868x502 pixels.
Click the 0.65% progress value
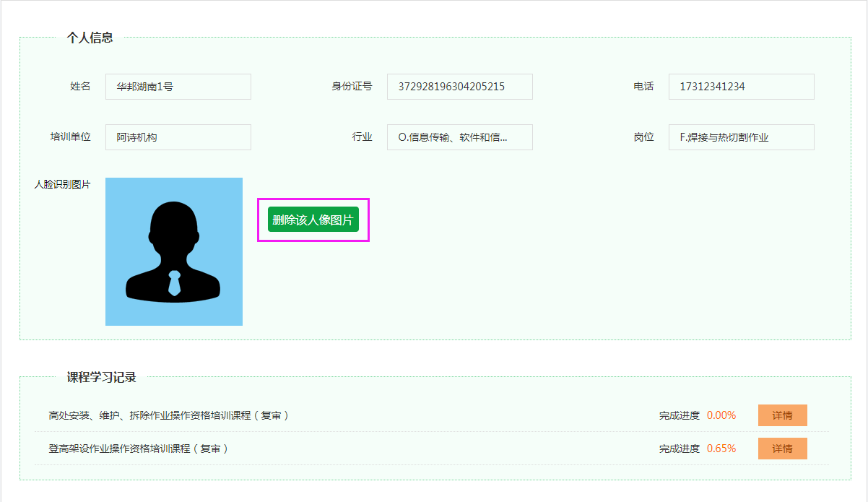click(721, 449)
